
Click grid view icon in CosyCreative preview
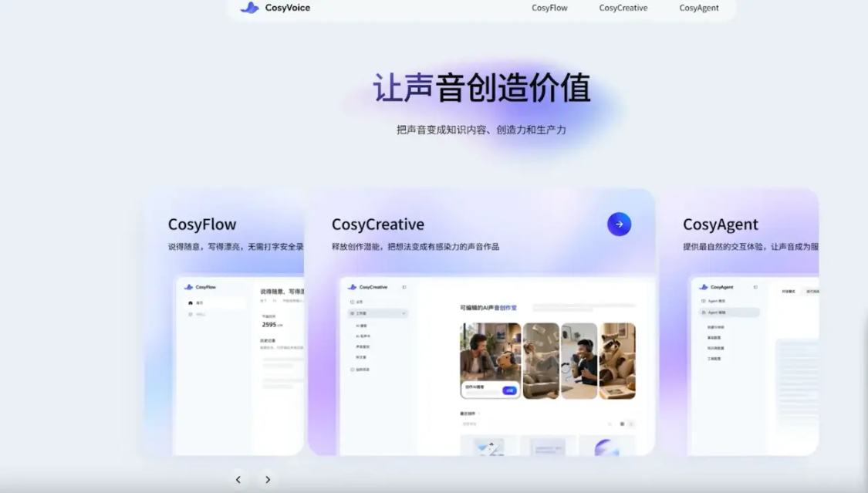622,424
